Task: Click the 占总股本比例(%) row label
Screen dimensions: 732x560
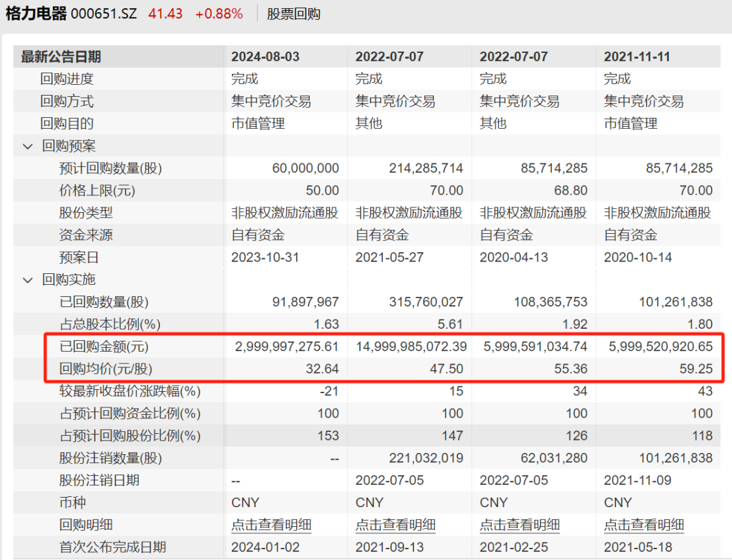Action: (x=110, y=325)
